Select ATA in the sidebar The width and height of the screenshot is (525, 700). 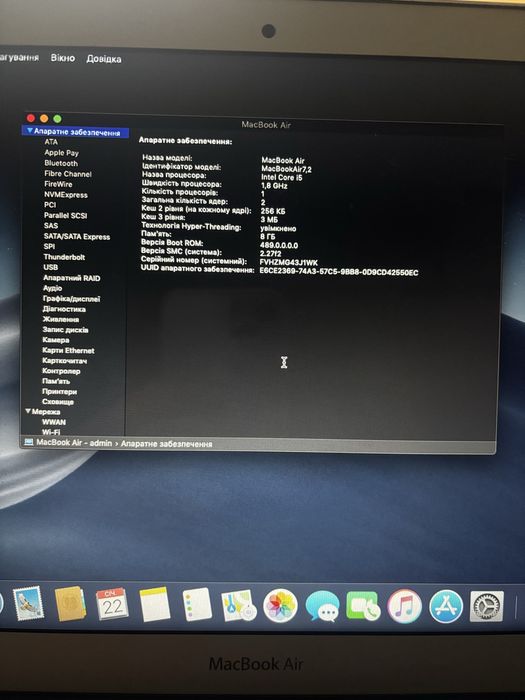51,142
